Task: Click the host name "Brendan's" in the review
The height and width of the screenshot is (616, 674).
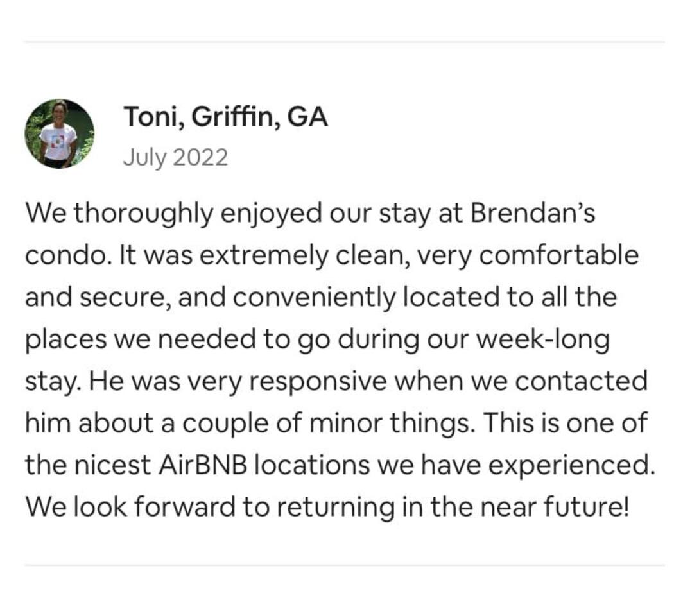Action: (533, 214)
